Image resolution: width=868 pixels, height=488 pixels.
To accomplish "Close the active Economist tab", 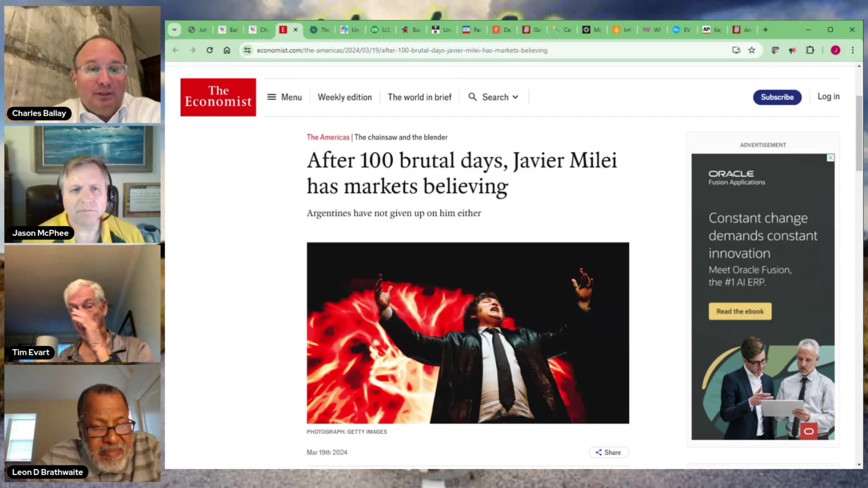I will [296, 30].
